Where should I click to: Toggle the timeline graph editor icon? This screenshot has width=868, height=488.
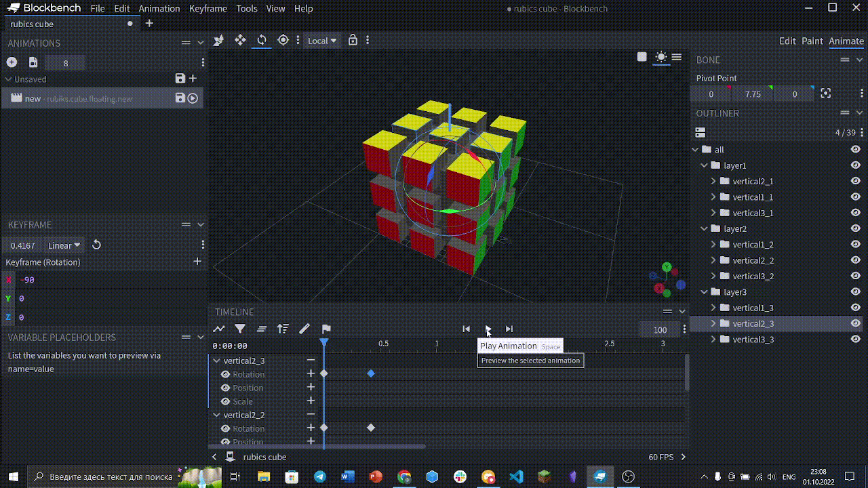[x=218, y=329]
